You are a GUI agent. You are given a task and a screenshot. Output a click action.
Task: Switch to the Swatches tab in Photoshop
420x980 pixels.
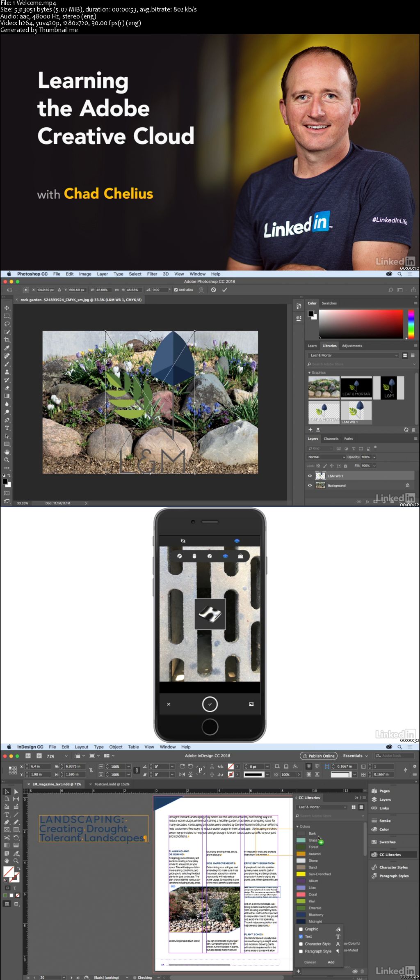pos(329,303)
